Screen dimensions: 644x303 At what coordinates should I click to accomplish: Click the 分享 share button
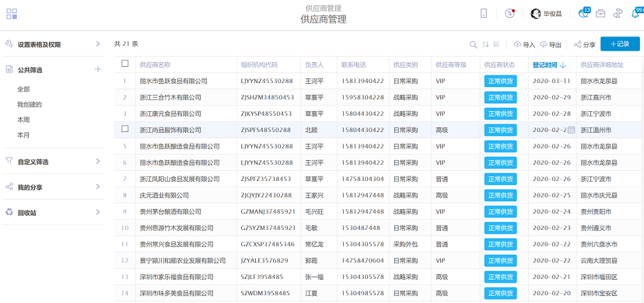[584, 44]
